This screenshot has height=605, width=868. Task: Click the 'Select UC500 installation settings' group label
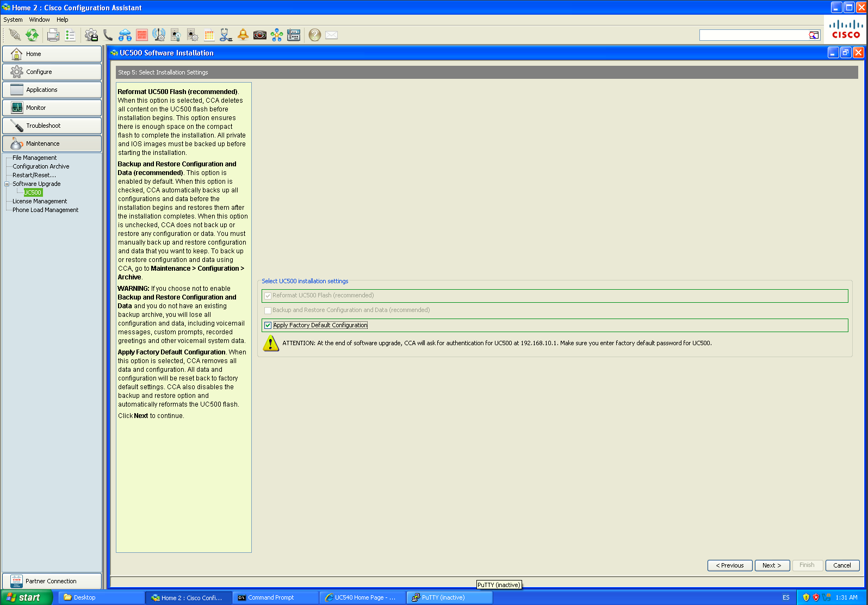coord(305,281)
